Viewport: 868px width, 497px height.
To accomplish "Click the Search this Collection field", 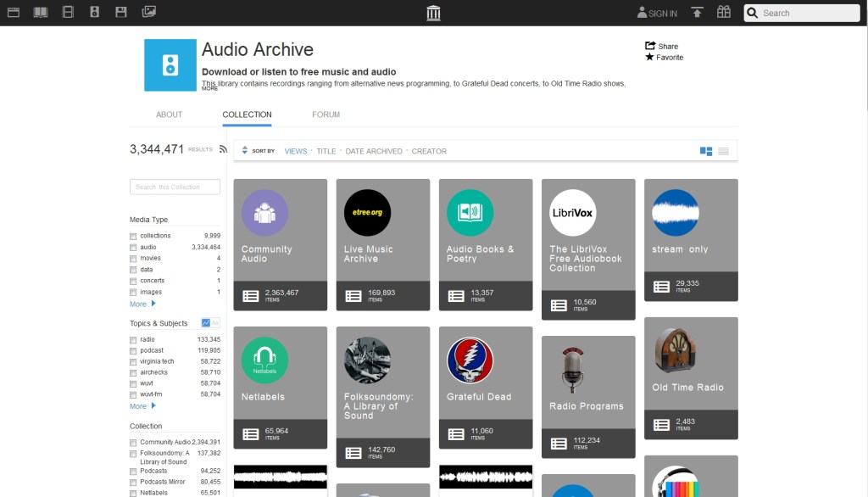I will 175,187.
